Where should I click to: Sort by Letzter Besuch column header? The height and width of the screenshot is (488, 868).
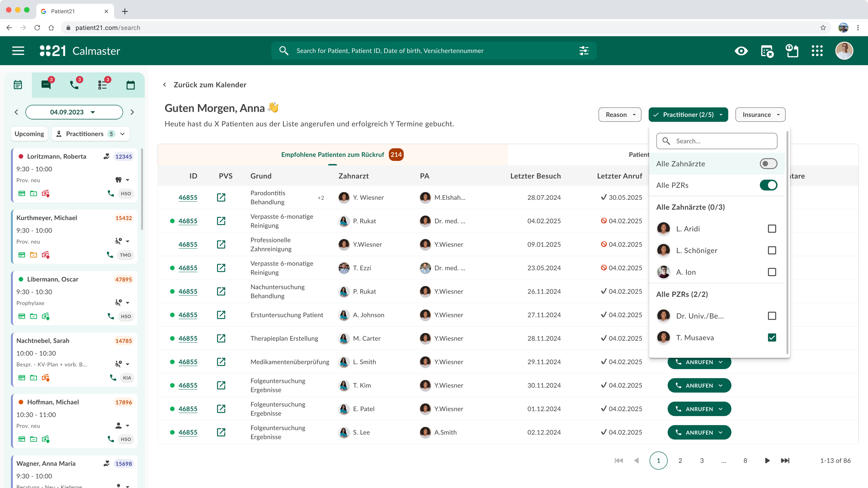tap(535, 176)
